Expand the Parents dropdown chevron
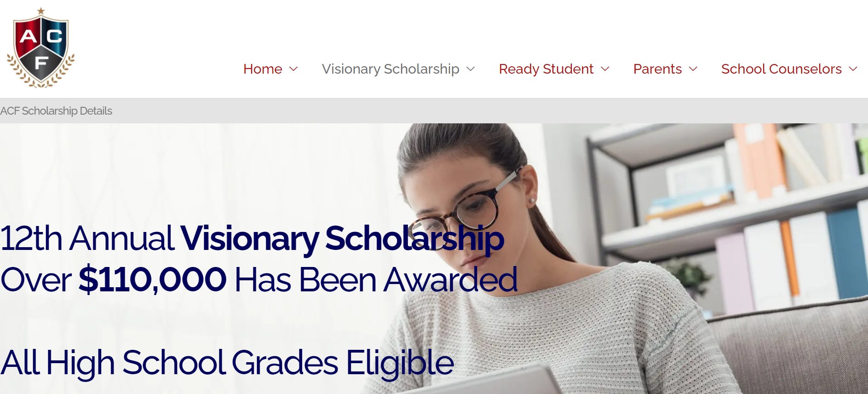This screenshot has width=868, height=394. 693,69
